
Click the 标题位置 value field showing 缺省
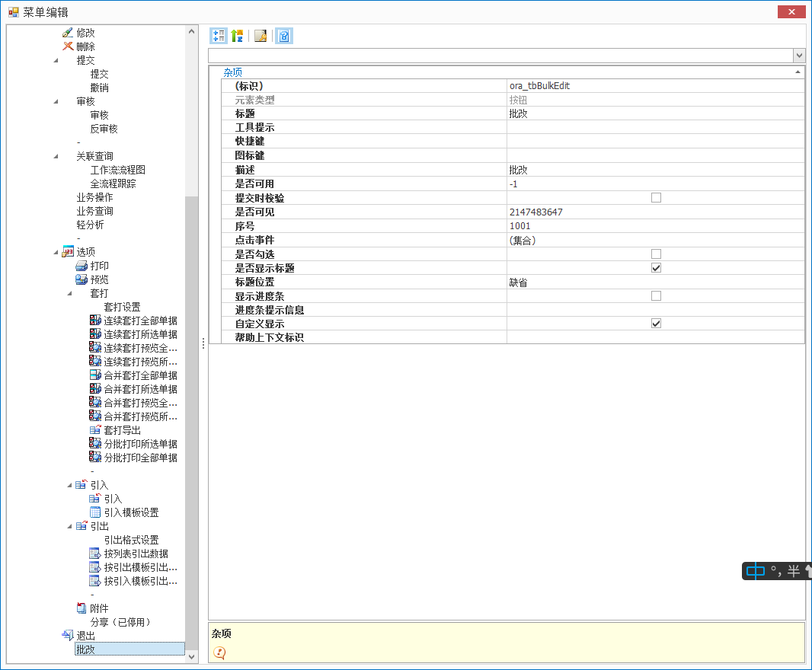tap(655, 282)
